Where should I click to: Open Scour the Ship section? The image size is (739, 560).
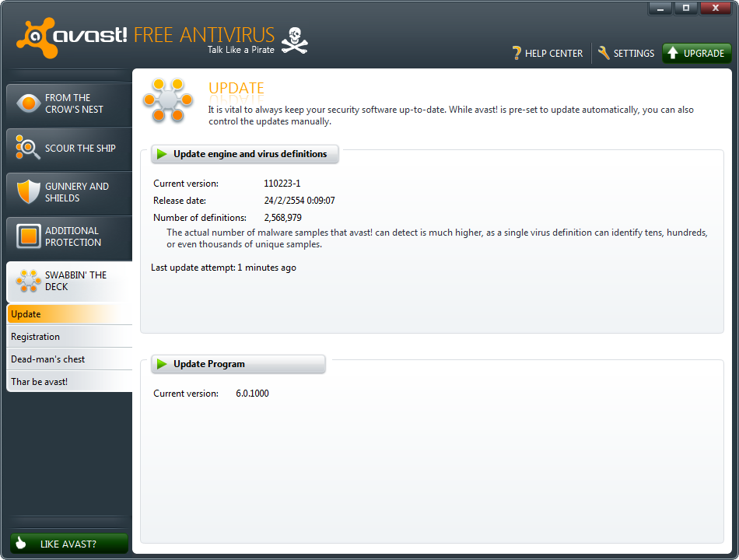[69, 149]
